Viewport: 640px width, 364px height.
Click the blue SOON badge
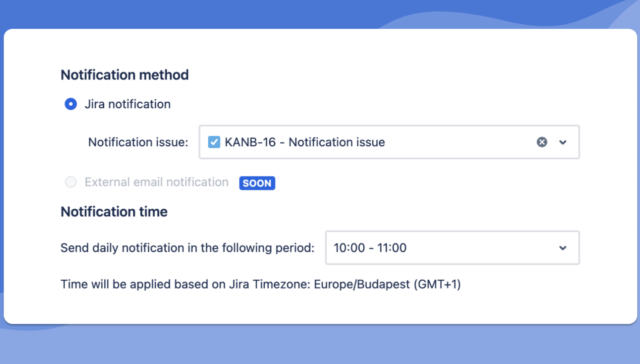(257, 183)
